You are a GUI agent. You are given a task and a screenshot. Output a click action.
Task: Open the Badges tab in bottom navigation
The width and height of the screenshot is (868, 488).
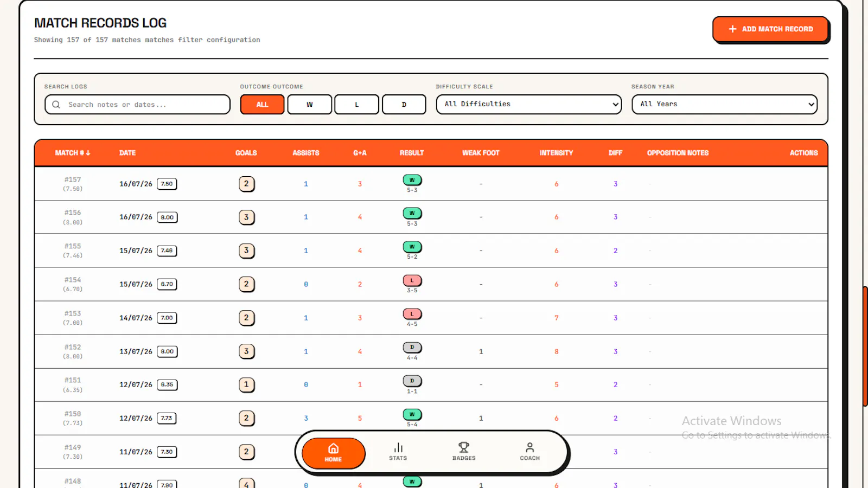tap(464, 452)
